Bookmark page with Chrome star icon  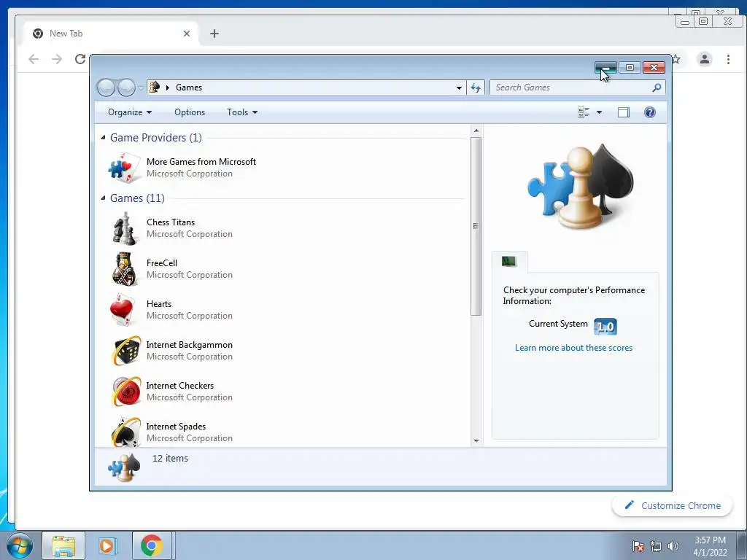676,59
